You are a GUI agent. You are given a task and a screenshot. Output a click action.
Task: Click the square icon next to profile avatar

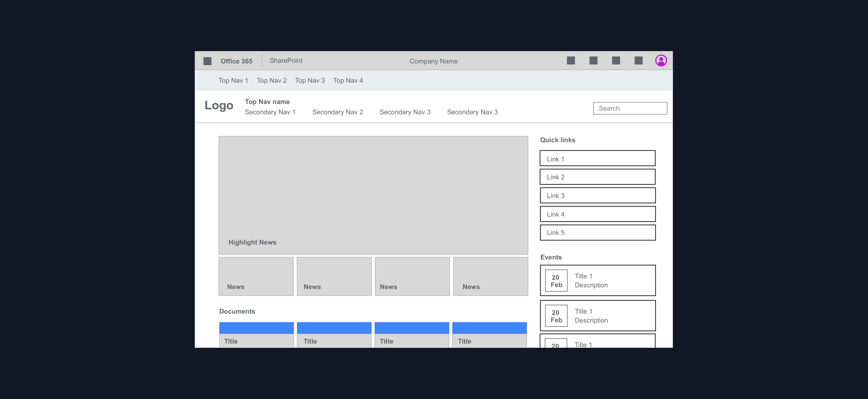[x=638, y=61]
